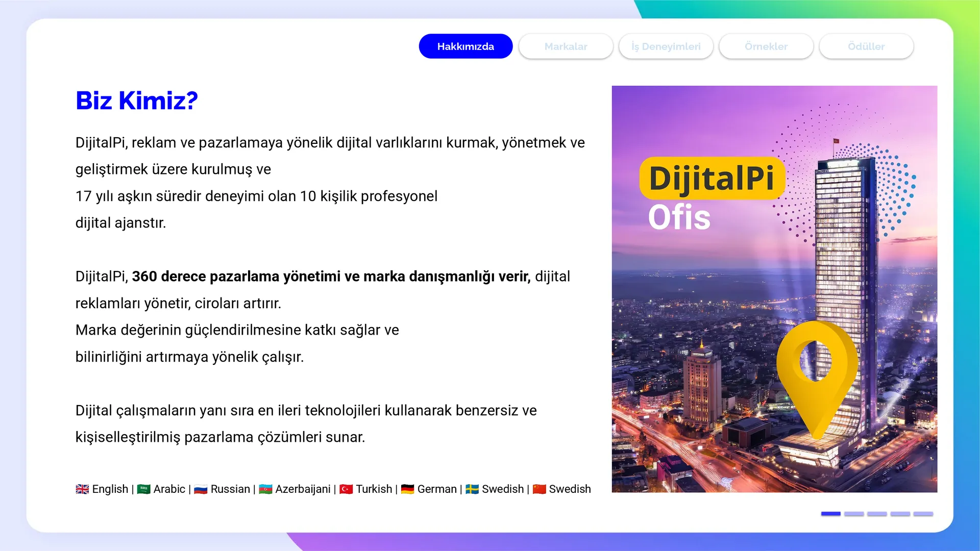The height and width of the screenshot is (551, 980).
Task: Click the DijitalPi yellow label
Action: click(712, 178)
